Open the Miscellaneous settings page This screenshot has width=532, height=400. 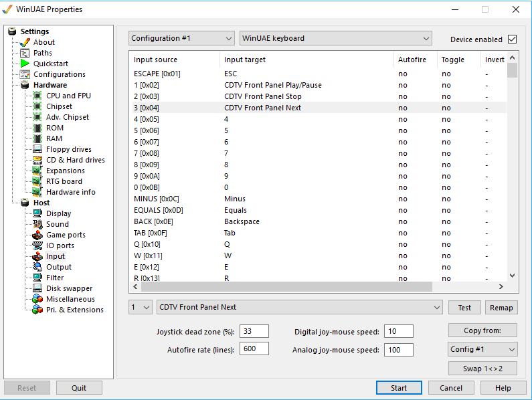(70, 299)
